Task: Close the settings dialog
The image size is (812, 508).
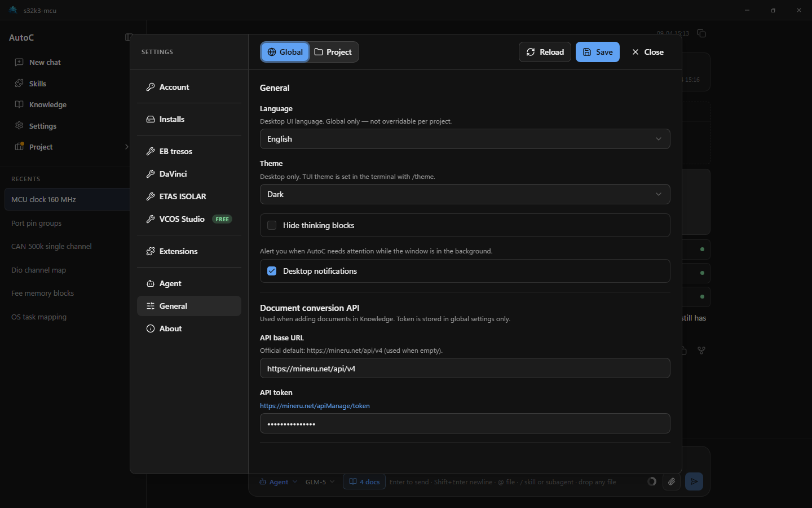Action: pos(648,52)
